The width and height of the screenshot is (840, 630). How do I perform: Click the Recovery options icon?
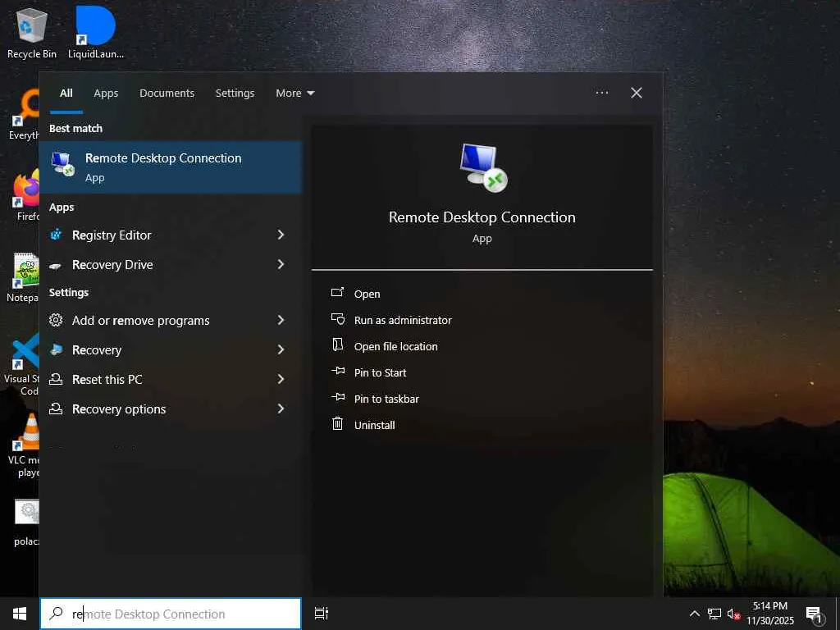[x=56, y=409]
